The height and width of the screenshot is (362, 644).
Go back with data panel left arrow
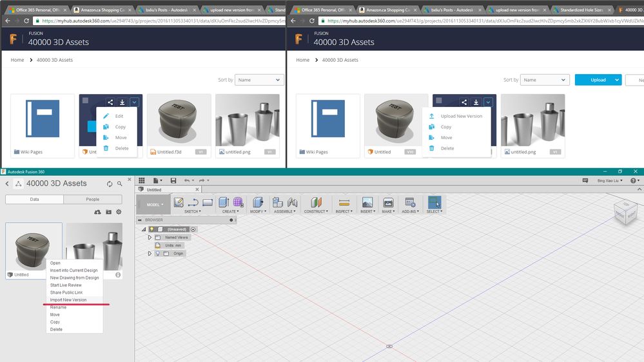(x=7, y=184)
